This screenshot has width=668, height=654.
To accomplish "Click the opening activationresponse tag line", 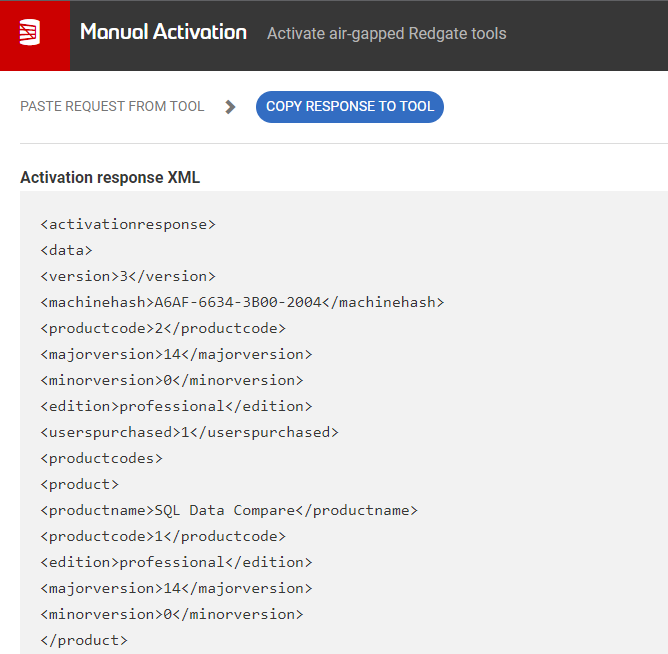I will coord(128,224).
